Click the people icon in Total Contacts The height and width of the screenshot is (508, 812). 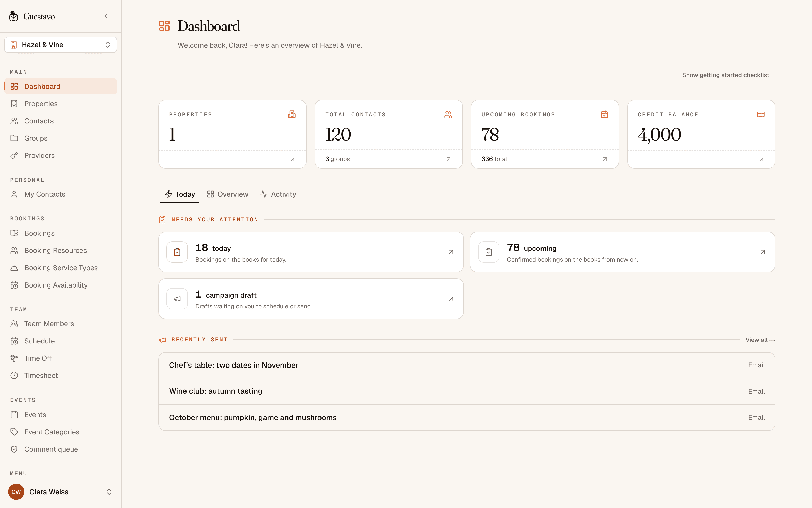(448, 114)
